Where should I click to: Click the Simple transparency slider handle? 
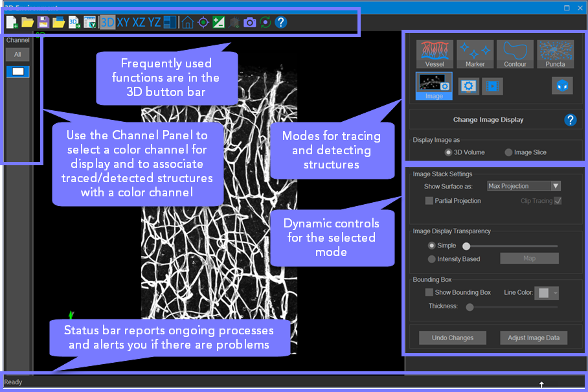[466, 246]
